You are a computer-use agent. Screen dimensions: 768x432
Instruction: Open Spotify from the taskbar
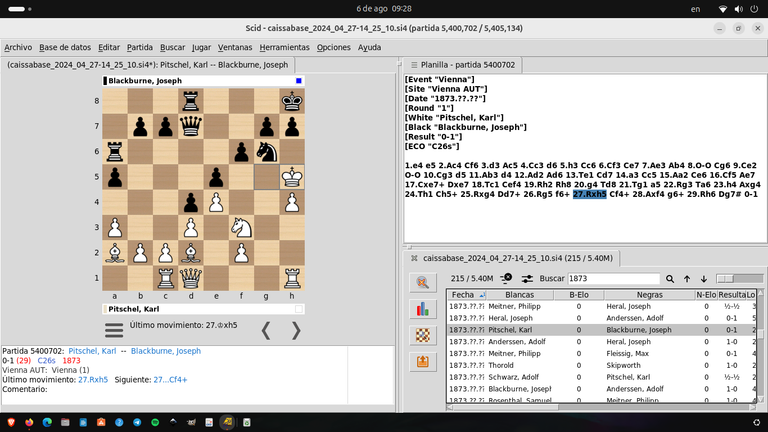(x=155, y=422)
